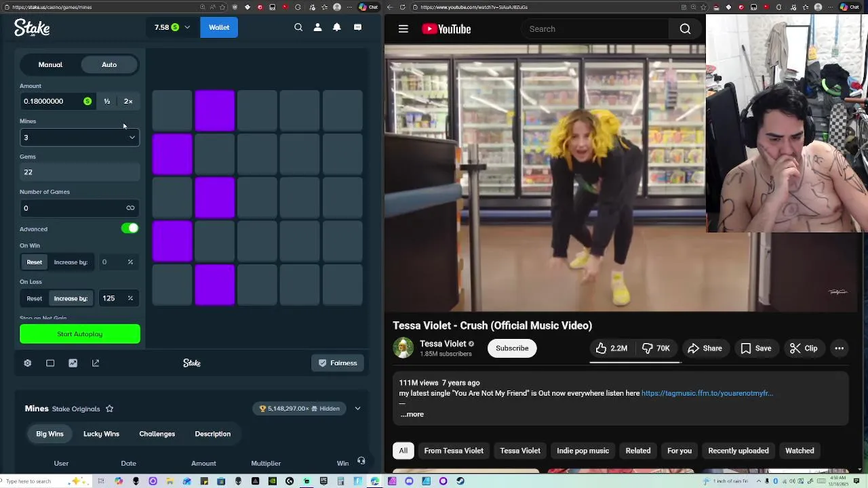Click Chat button in the Stake browser window

368,7
